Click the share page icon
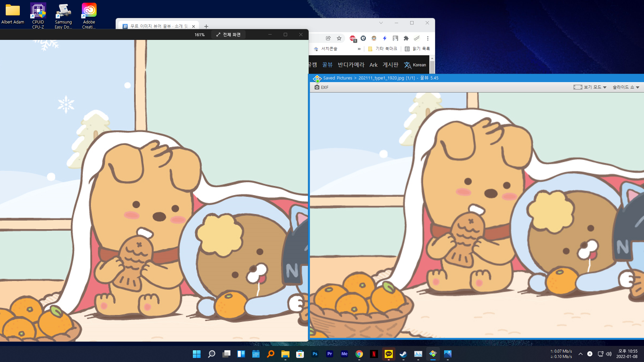This screenshot has width=644, height=362. [328, 38]
